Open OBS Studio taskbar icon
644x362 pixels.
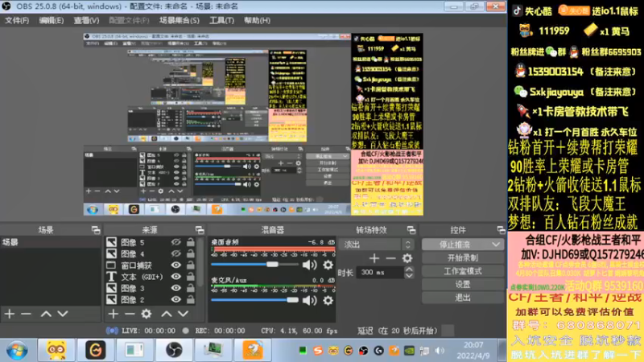coord(174,350)
